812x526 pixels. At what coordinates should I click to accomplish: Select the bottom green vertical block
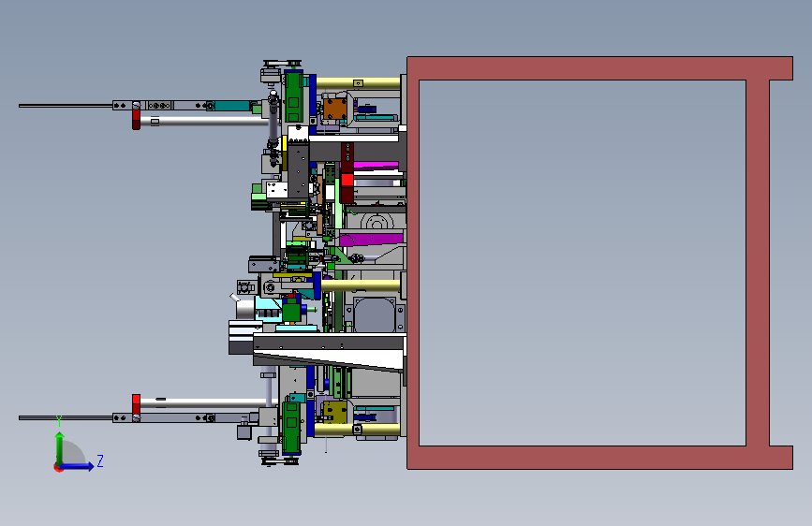click(291, 426)
